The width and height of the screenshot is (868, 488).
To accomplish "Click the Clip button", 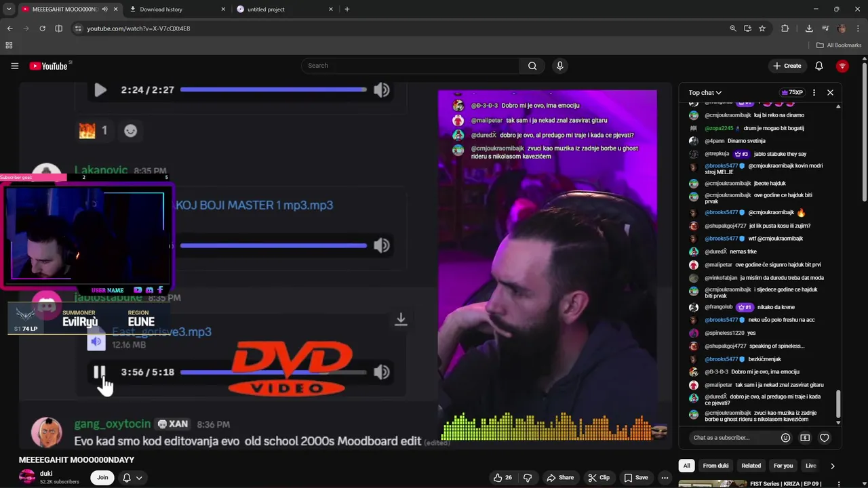I will [599, 478].
